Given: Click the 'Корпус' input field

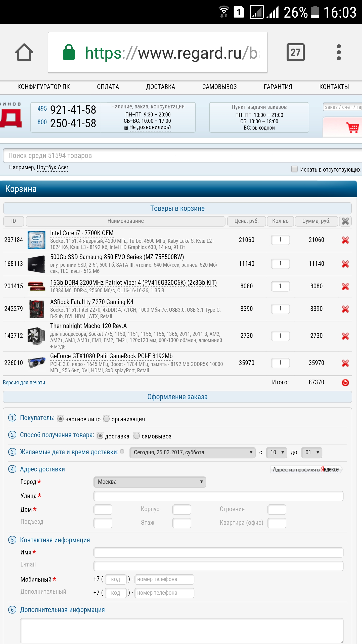Looking at the screenshot, I should [182, 510].
